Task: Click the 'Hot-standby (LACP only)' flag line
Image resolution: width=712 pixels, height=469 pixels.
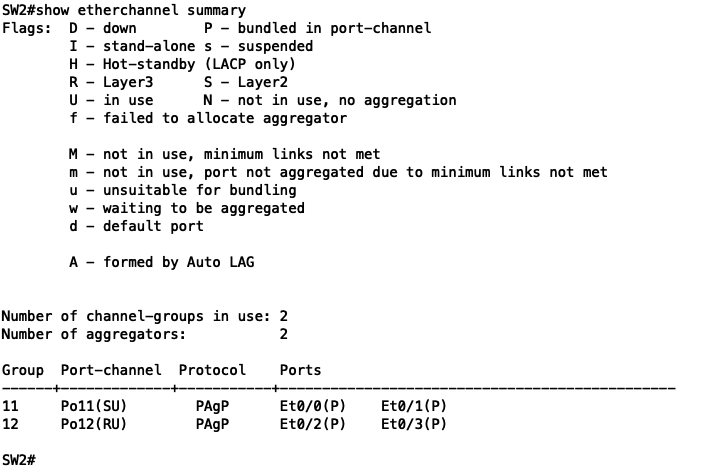Action: pos(182,64)
